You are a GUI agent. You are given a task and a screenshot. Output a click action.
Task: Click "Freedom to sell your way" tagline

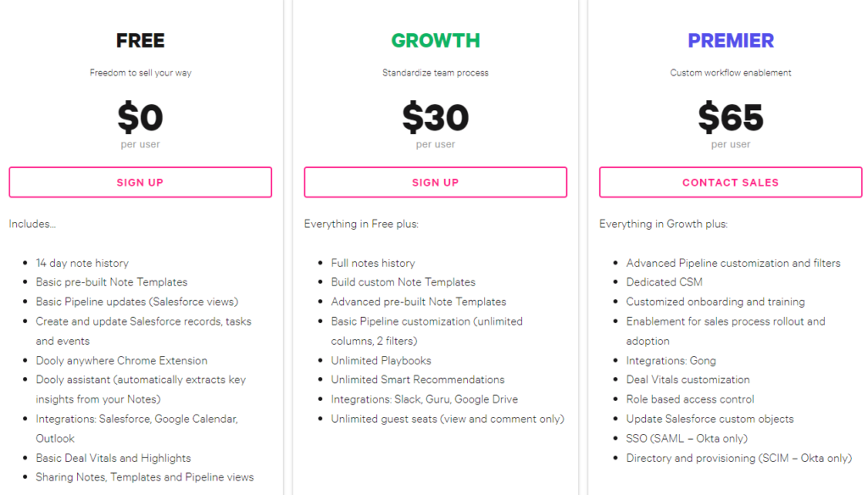140,73
